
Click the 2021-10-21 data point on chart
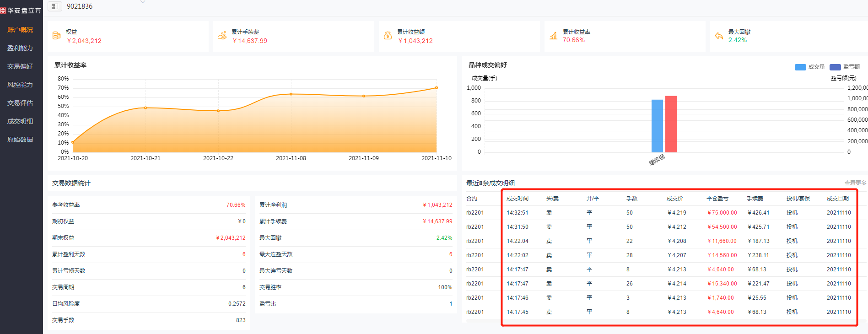pos(146,108)
